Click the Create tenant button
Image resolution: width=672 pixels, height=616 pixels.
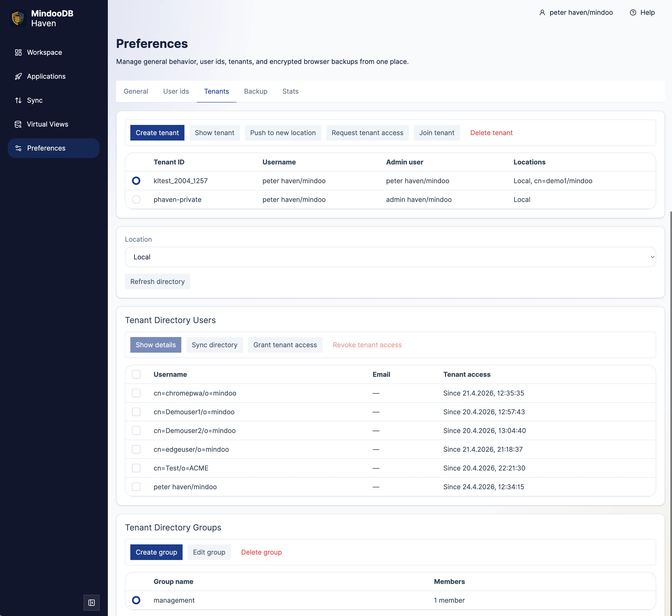(x=157, y=132)
